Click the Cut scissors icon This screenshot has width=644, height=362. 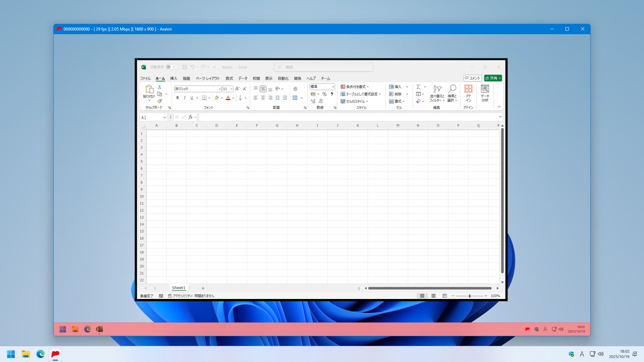(x=160, y=87)
